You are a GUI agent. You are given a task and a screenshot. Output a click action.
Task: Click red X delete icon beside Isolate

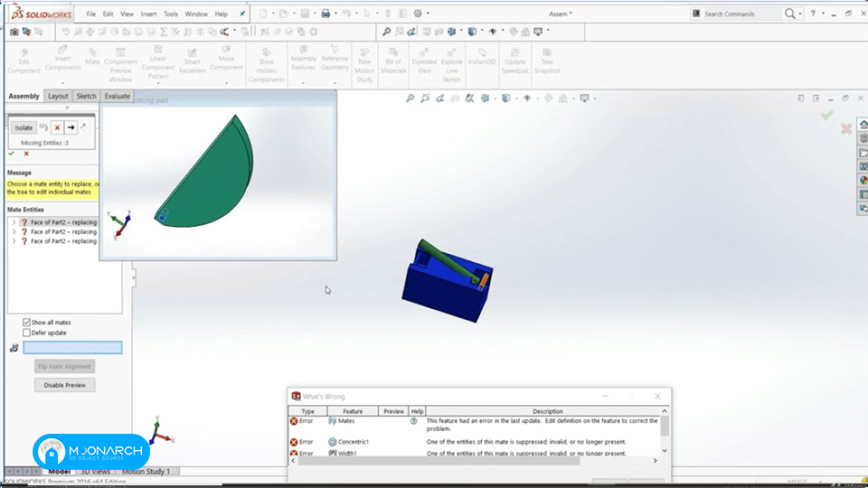point(57,127)
